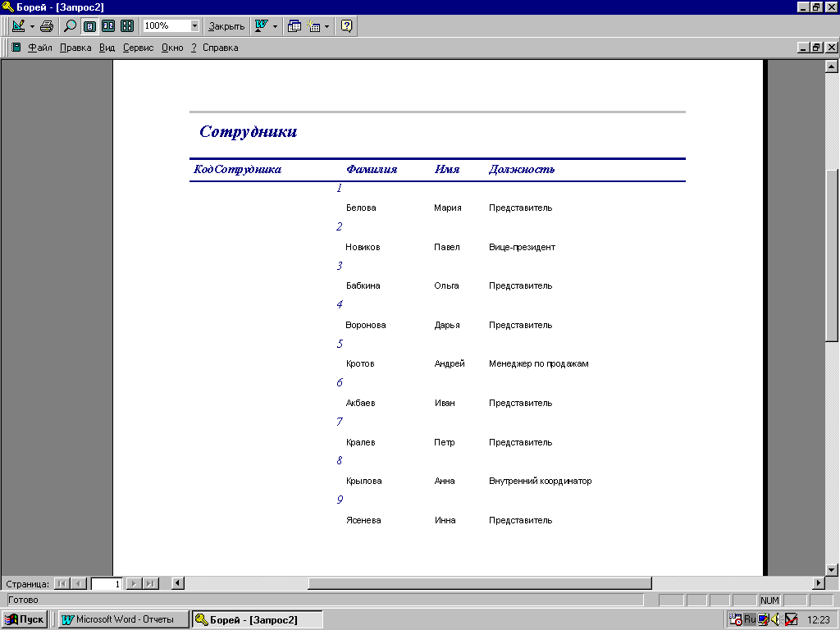Click the name Петр
Viewport: 840px width, 630px height.
click(x=444, y=442)
